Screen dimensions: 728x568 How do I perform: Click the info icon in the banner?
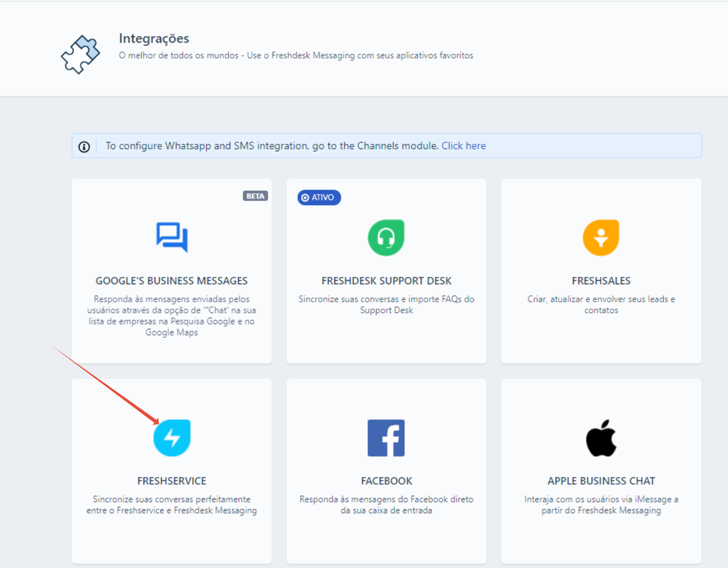coord(84,147)
